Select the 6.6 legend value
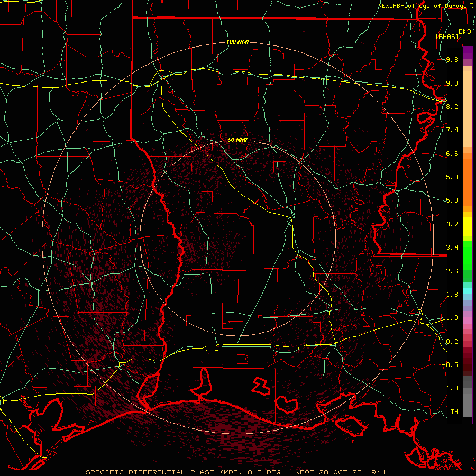Screen dimensions: 476x476 click(x=452, y=153)
